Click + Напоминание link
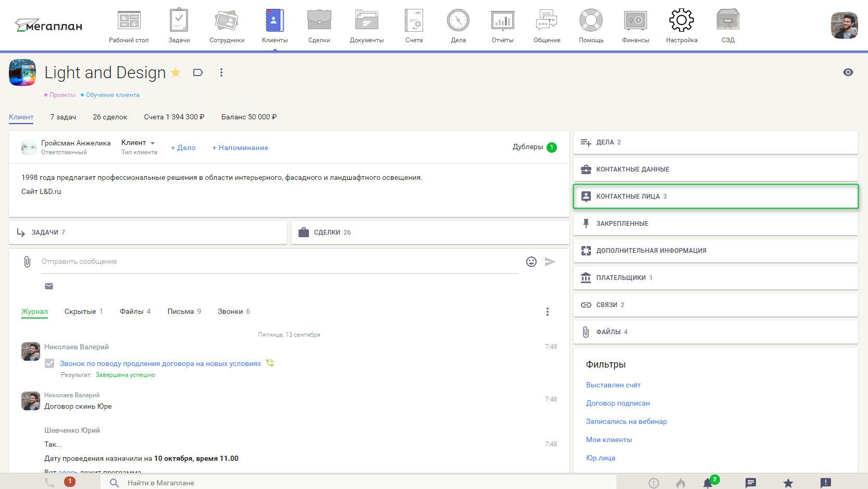 coord(240,148)
